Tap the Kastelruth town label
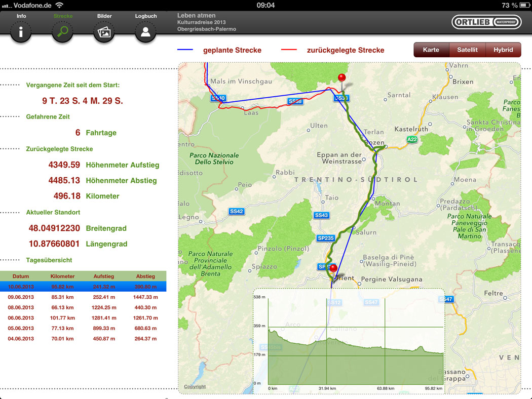Screen dimensions: 532x399 [x=411, y=129]
